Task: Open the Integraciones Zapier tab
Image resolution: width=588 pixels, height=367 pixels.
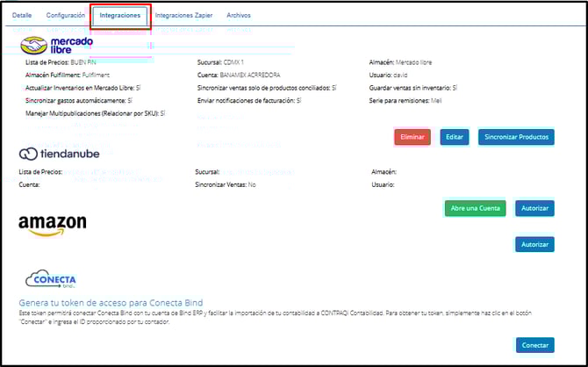Action: coord(183,16)
